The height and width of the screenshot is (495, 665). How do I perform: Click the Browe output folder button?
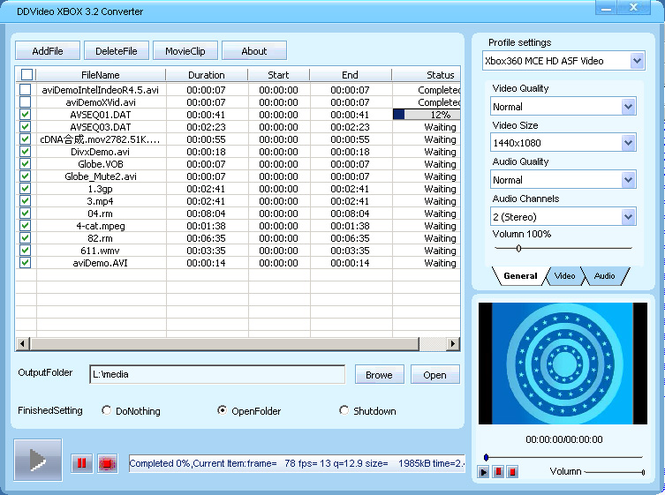(379, 375)
